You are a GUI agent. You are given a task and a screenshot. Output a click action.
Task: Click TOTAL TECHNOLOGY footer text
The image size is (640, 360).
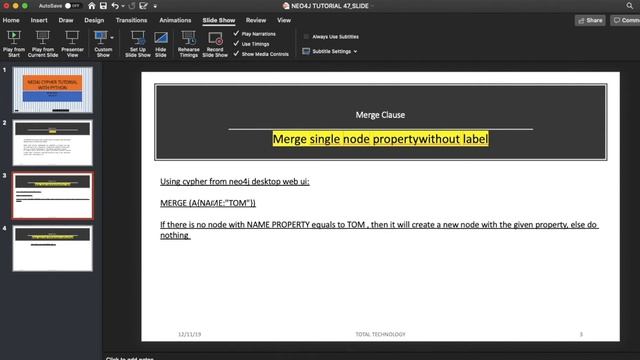[380, 334]
